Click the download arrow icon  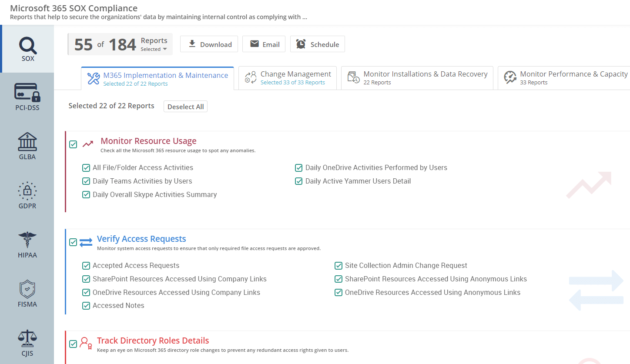[x=192, y=43]
